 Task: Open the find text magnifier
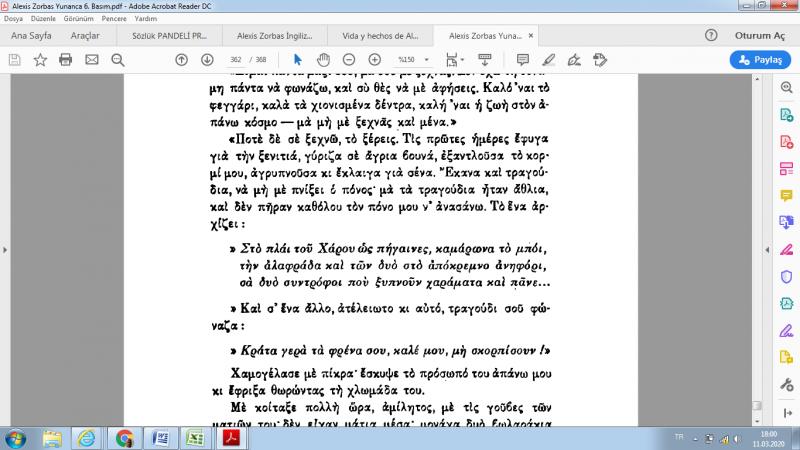coord(118,60)
